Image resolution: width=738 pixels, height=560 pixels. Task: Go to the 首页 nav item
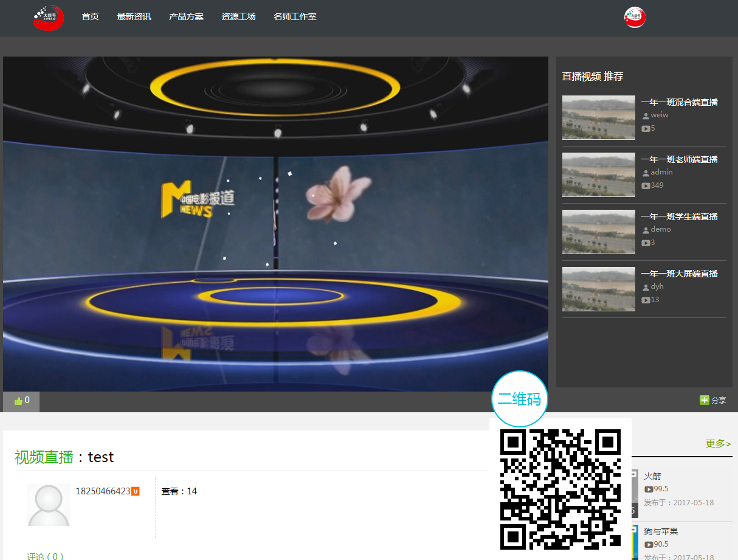click(x=90, y=16)
